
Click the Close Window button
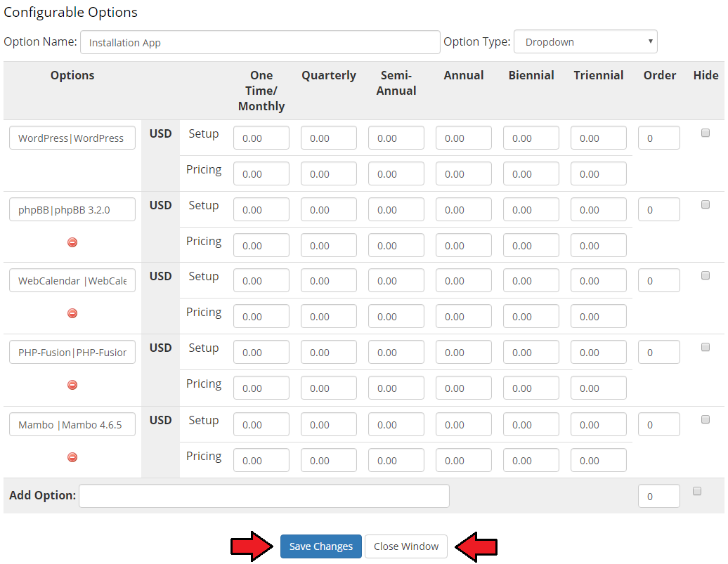tap(406, 546)
